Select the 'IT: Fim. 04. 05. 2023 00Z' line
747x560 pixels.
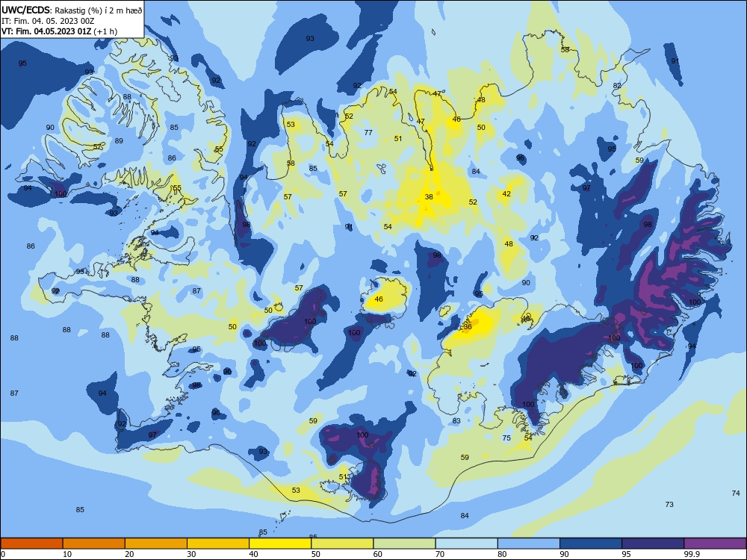point(48,21)
